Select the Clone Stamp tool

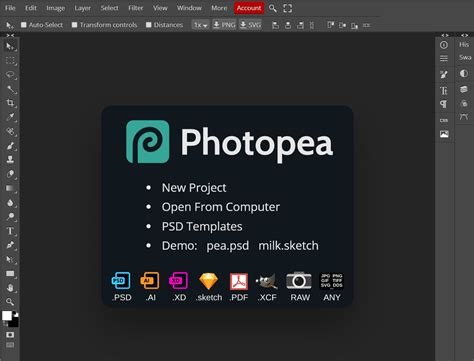pos(10,160)
